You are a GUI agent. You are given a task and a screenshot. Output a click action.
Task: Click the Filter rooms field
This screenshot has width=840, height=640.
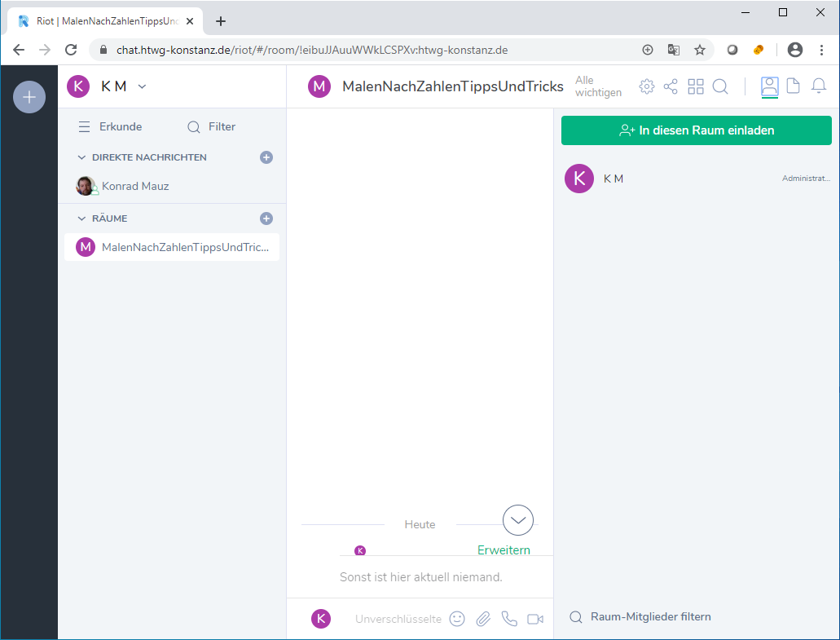212,126
